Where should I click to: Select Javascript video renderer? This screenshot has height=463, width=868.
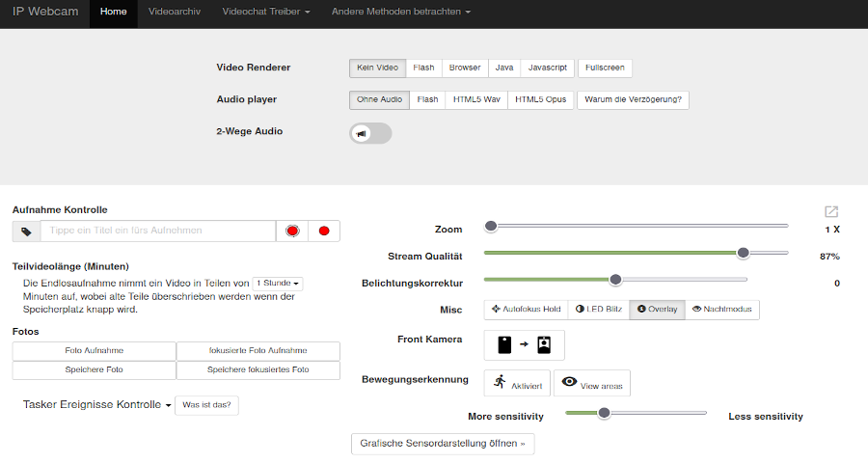[548, 68]
